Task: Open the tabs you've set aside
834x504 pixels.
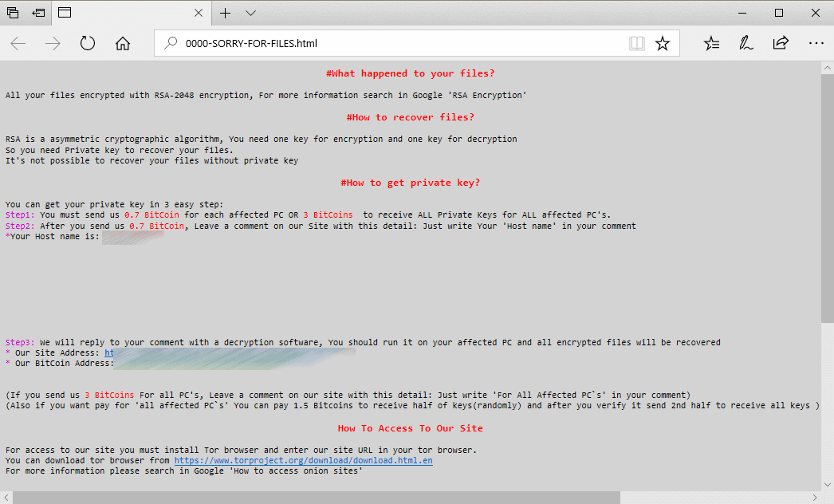Action: tap(13, 13)
